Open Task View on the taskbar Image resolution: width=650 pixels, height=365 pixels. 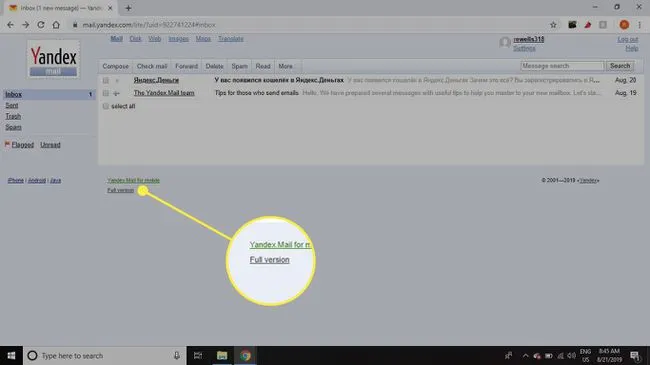[x=198, y=355]
